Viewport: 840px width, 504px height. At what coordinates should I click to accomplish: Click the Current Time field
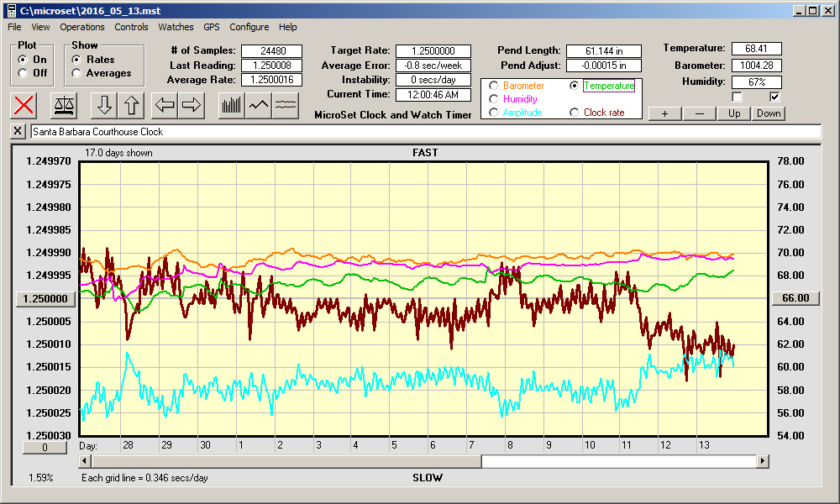pos(433,95)
